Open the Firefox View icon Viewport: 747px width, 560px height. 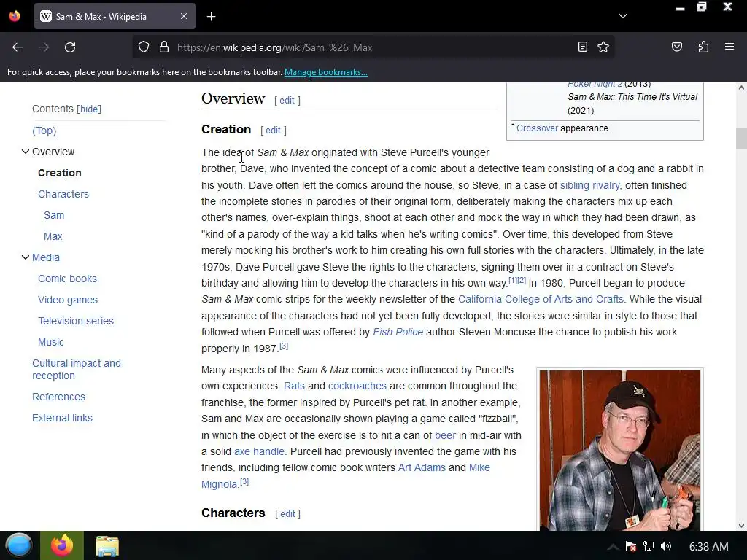(x=15, y=16)
